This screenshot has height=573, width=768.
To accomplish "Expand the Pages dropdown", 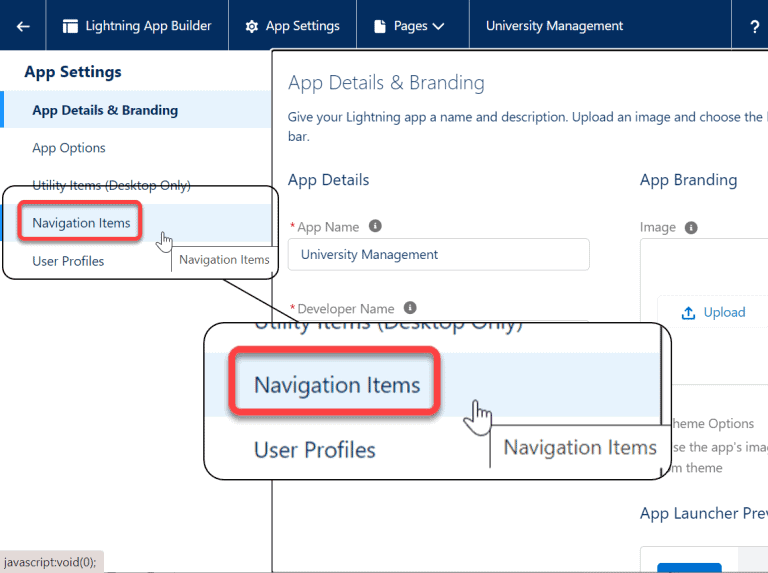I will [x=409, y=26].
